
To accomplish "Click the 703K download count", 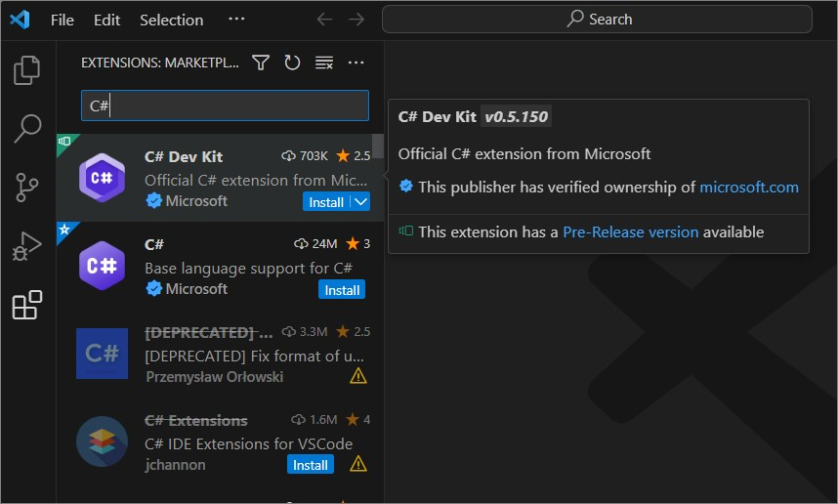I will point(305,156).
